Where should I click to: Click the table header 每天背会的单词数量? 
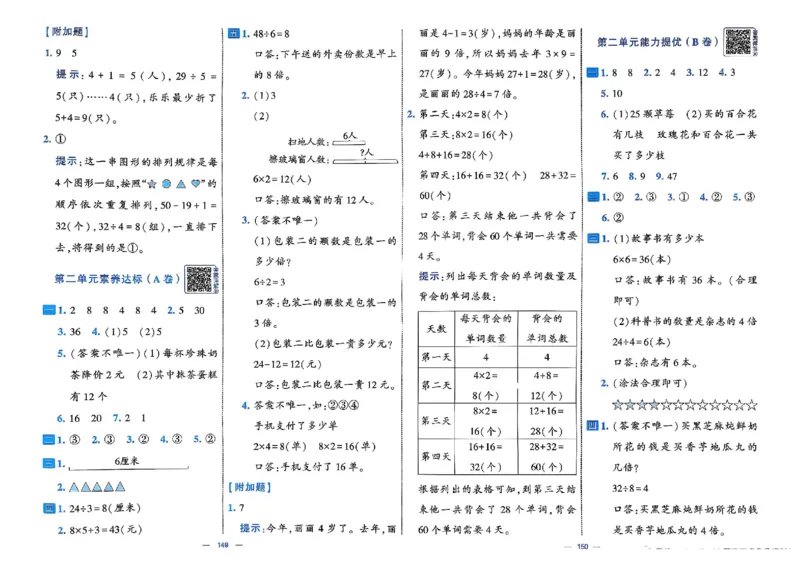486,329
